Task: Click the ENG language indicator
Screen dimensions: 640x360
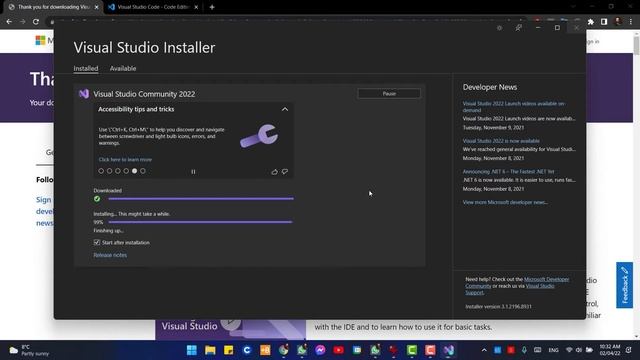Action: [553, 350]
